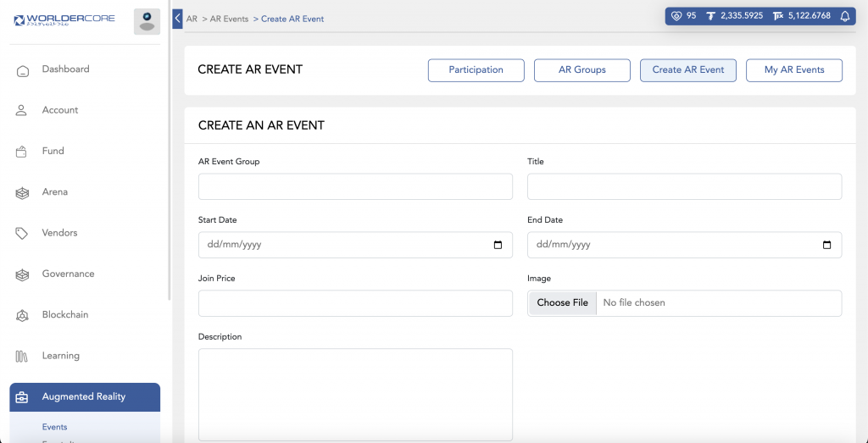Open the AR Groups tab
Viewport: 868px width, 443px height.
point(581,70)
